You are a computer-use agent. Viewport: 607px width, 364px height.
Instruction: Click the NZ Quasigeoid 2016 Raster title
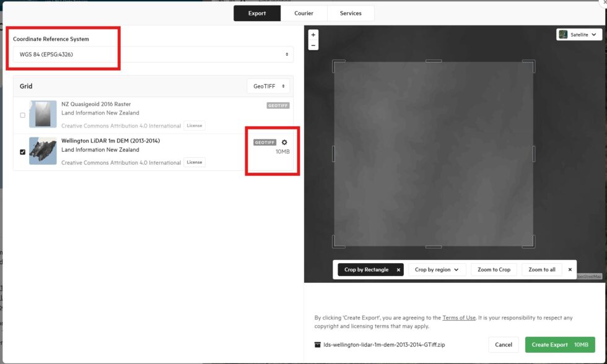[96, 104]
